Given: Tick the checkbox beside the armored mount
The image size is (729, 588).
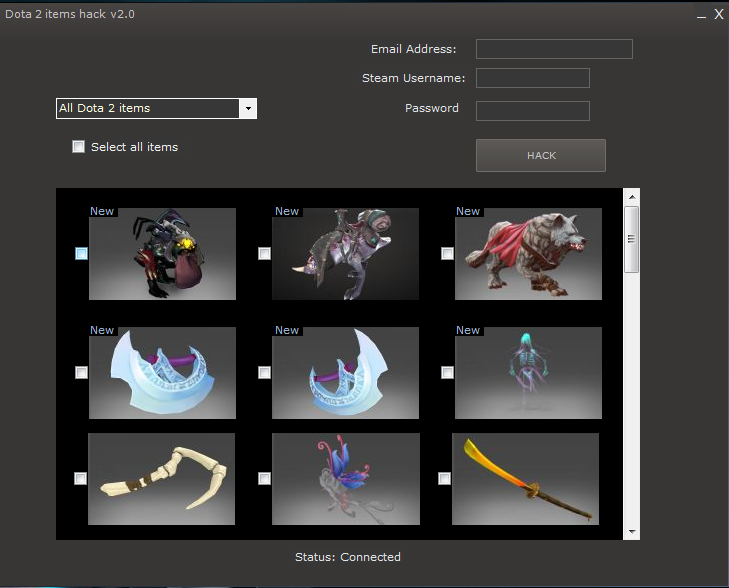Looking at the screenshot, I should [x=264, y=253].
